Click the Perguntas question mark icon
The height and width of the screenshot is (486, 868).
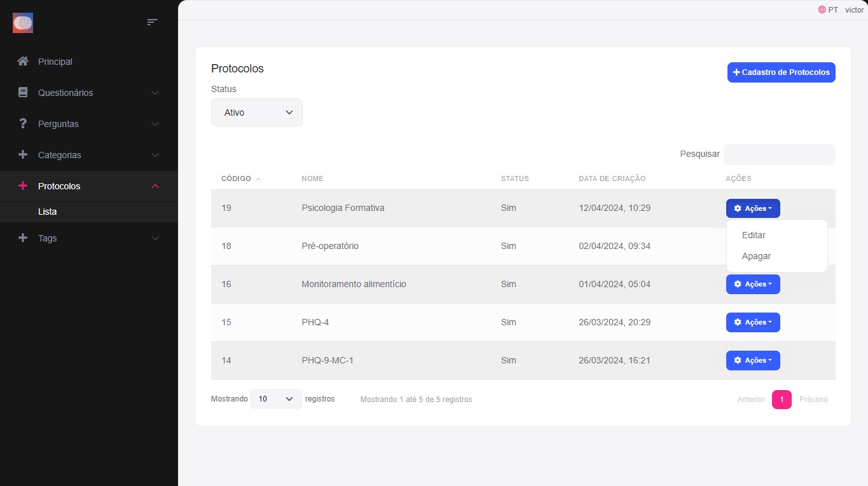click(x=23, y=124)
